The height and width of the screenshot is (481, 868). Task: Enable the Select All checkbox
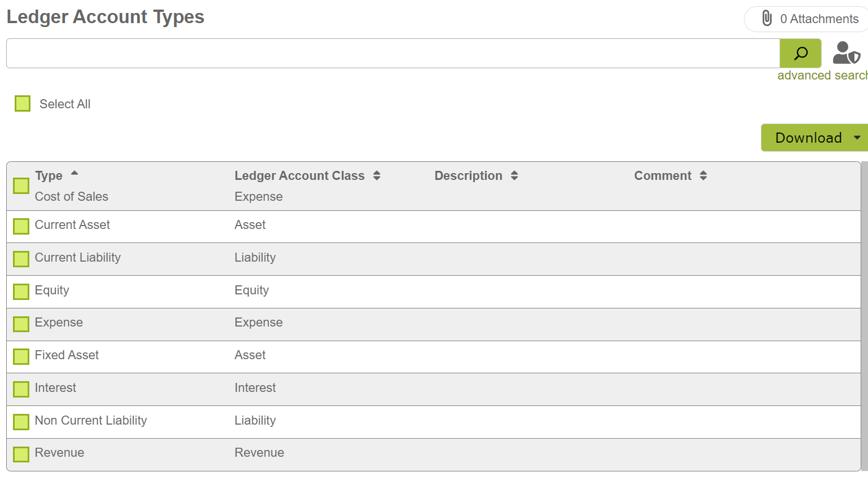click(x=22, y=103)
